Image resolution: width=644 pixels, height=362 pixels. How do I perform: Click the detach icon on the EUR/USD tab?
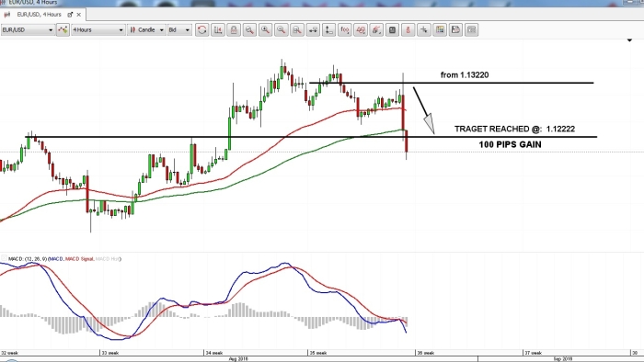[70, 15]
